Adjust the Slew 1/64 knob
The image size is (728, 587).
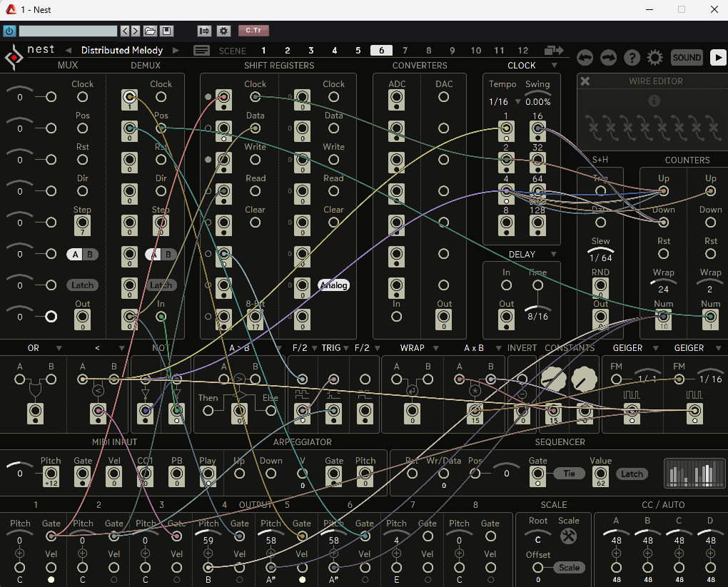[601, 254]
